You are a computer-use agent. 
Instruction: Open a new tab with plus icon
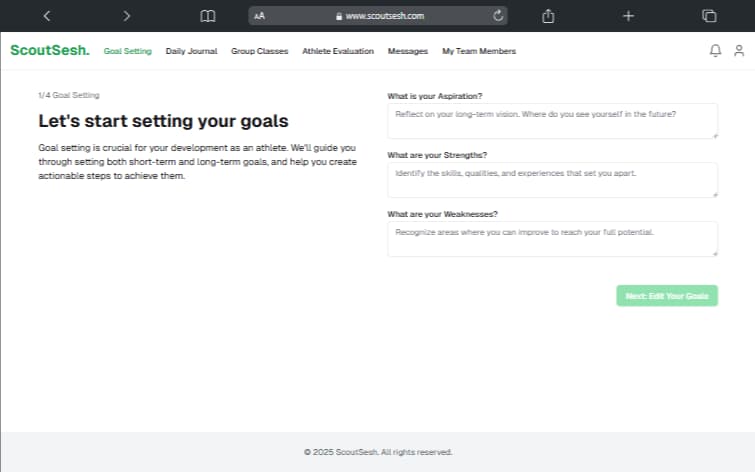pos(628,16)
